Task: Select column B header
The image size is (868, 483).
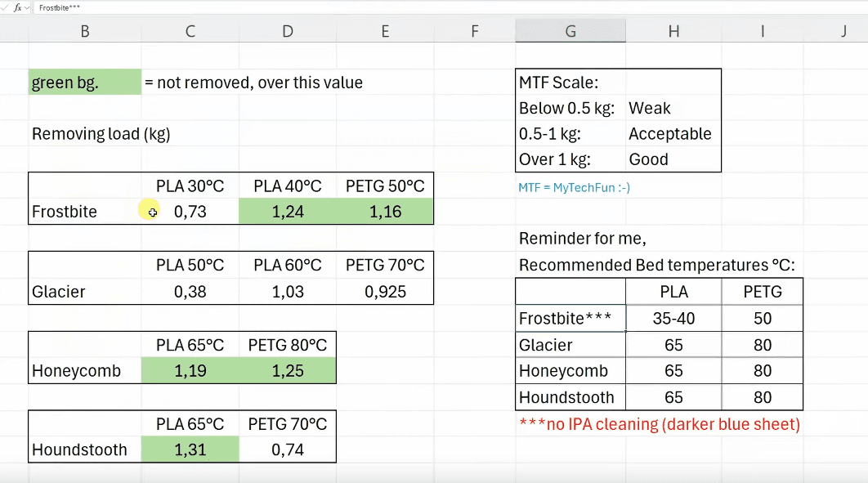Action: (x=85, y=31)
